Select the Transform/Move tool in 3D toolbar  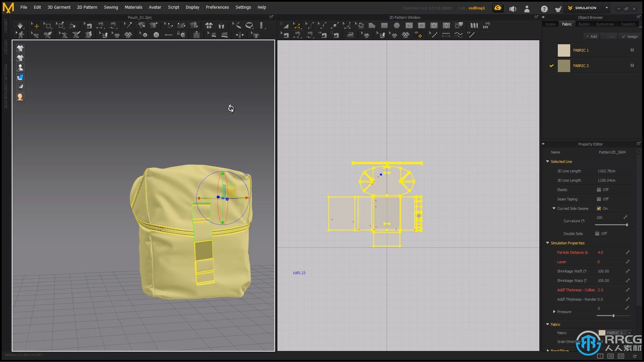click(36, 25)
